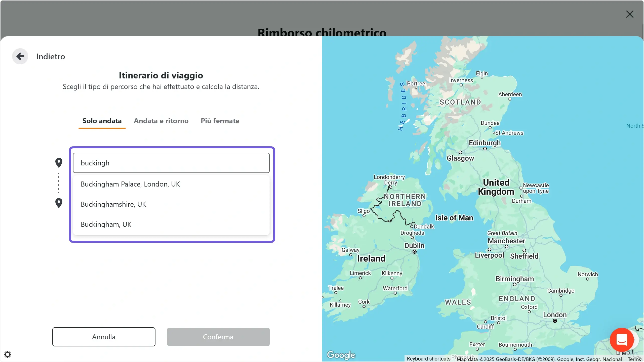This screenshot has width=644, height=362.
Task: Click Isle of Man label on map
Action: (454, 218)
